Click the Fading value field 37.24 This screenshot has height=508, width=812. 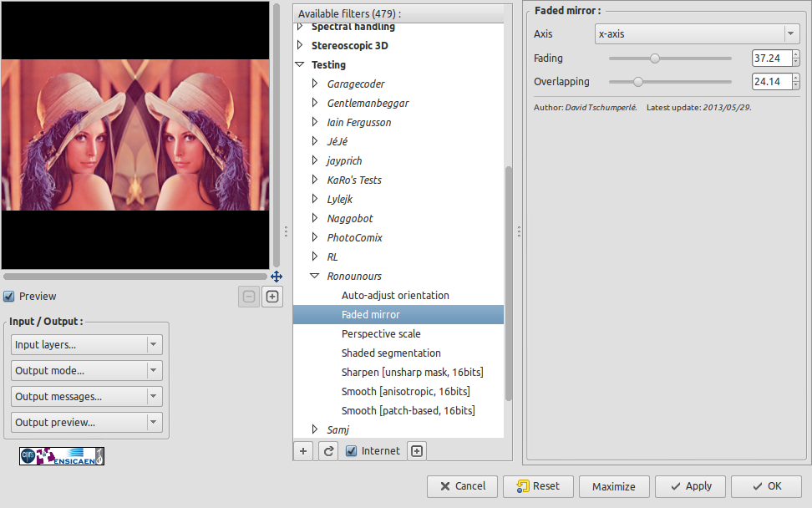pos(772,58)
